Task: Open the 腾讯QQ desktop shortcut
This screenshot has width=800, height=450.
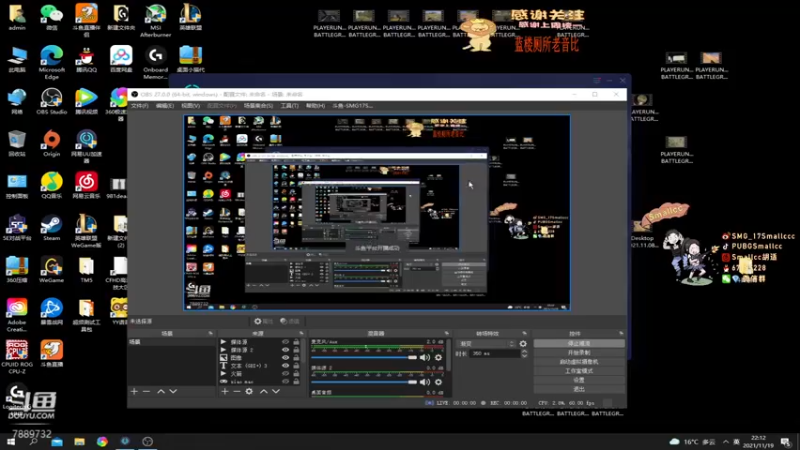Action: point(86,59)
